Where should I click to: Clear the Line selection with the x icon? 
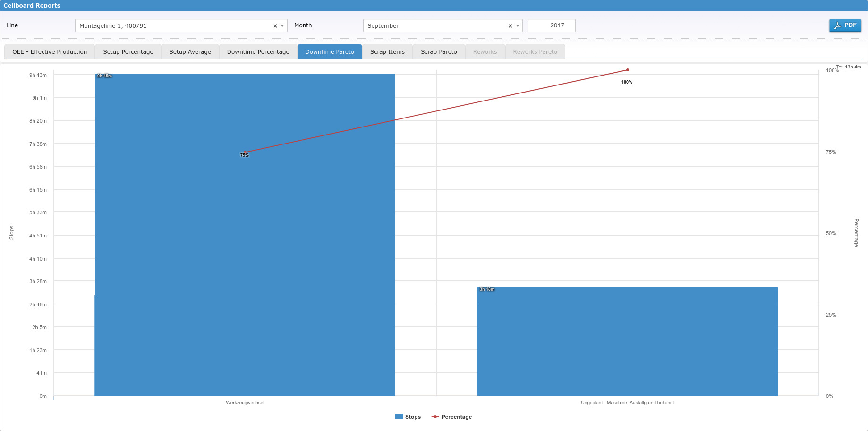coord(275,26)
